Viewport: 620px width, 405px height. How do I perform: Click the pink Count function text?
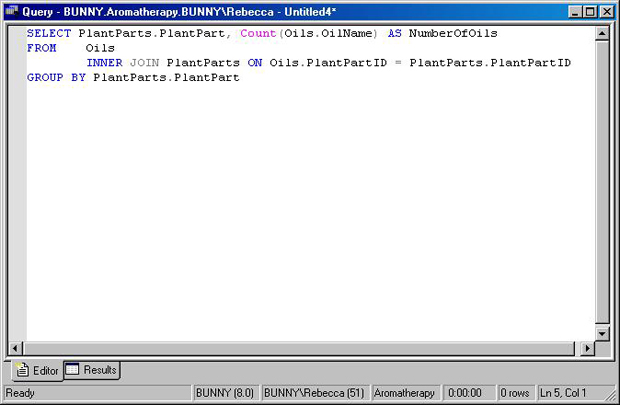[x=258, y=33]
